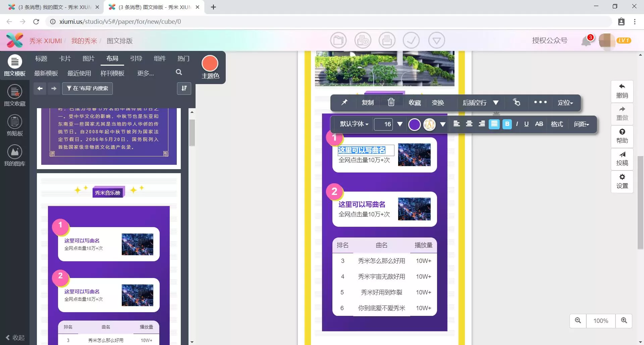Click the sort order icon in template panel
Screen dimensions: 644x345
click(x=184, y=88)
